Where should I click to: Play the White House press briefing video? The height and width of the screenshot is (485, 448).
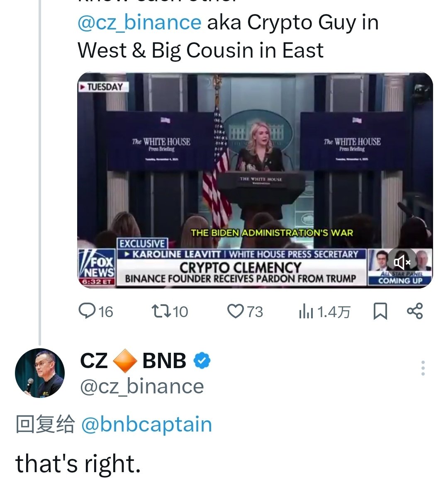tap(255, 166)
